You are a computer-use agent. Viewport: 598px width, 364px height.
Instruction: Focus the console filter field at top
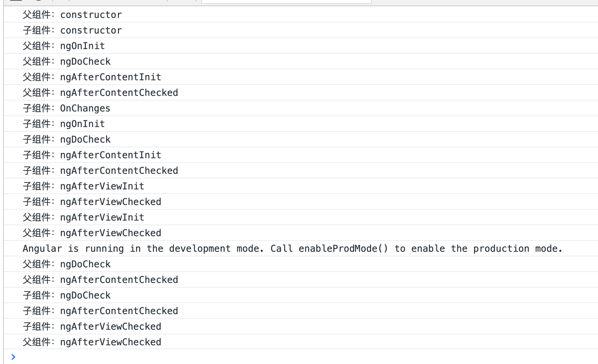coord(286,2)
